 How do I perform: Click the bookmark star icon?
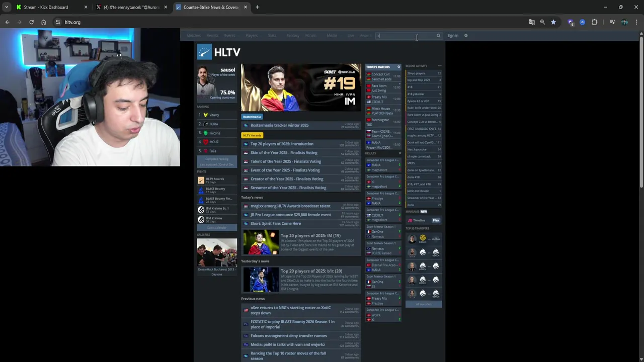coord(553,22)
